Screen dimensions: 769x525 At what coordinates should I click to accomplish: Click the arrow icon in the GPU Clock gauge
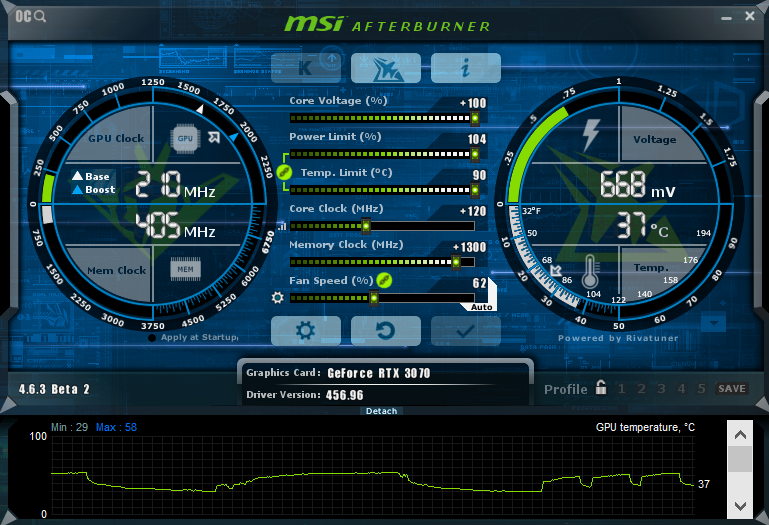(x=214, y=137)
